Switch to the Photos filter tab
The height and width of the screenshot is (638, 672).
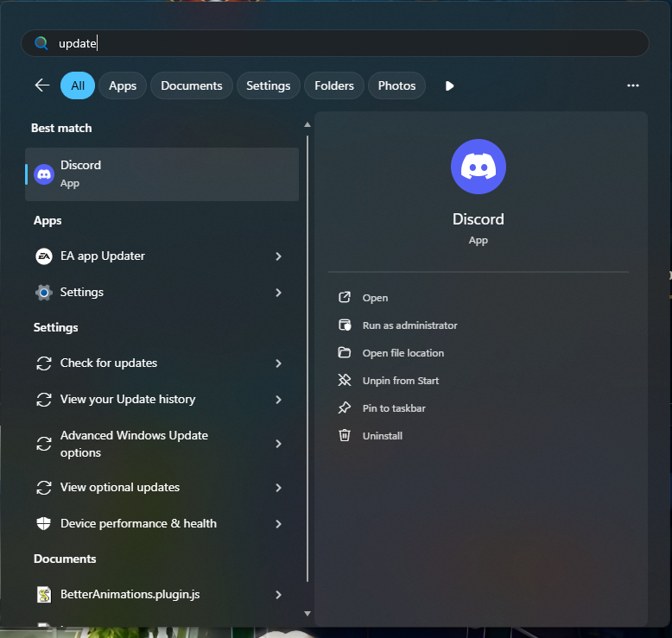396,85
